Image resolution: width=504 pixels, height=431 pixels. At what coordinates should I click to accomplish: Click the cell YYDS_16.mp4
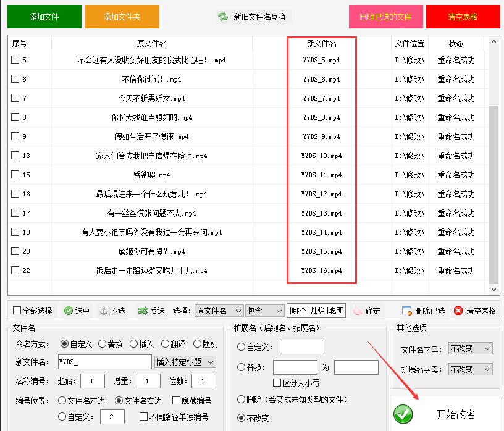(x=321, y=270)
